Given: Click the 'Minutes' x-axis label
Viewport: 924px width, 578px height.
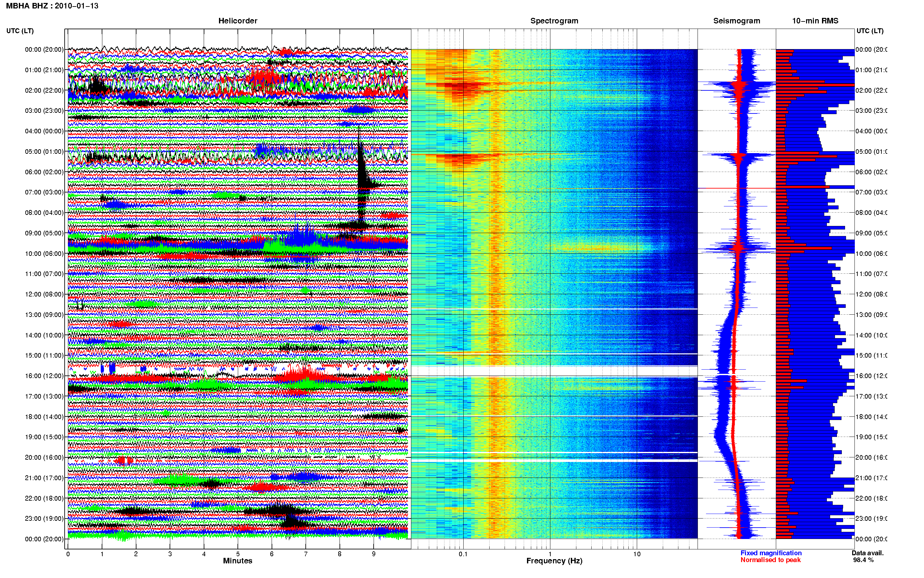Looking at the screenshot, I should coord(237,561).
